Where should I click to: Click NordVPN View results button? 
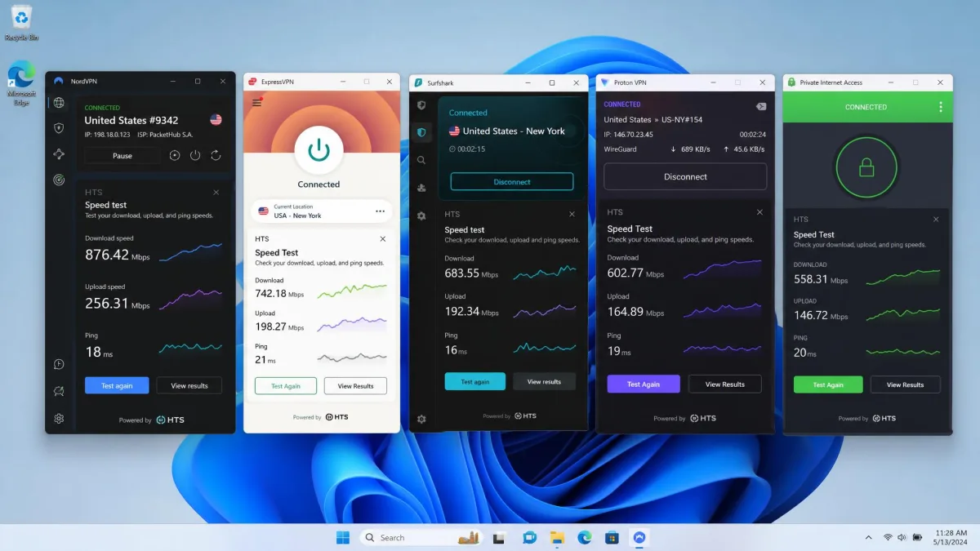pos(189,385)
